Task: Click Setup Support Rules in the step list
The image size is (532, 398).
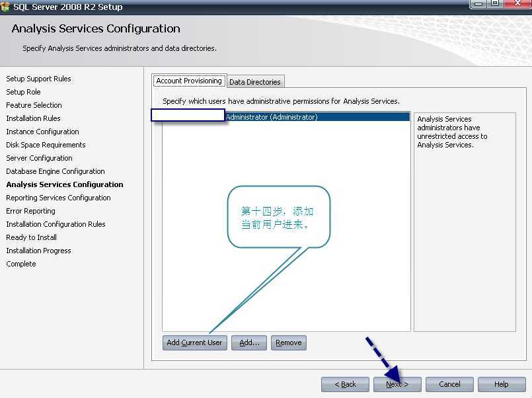Action: [39, 79]
